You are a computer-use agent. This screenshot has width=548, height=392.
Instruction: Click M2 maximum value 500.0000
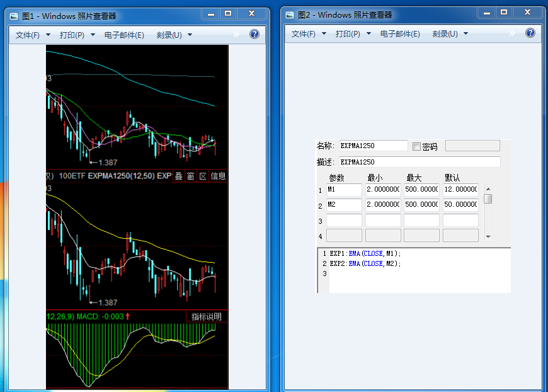click(421, 205)
